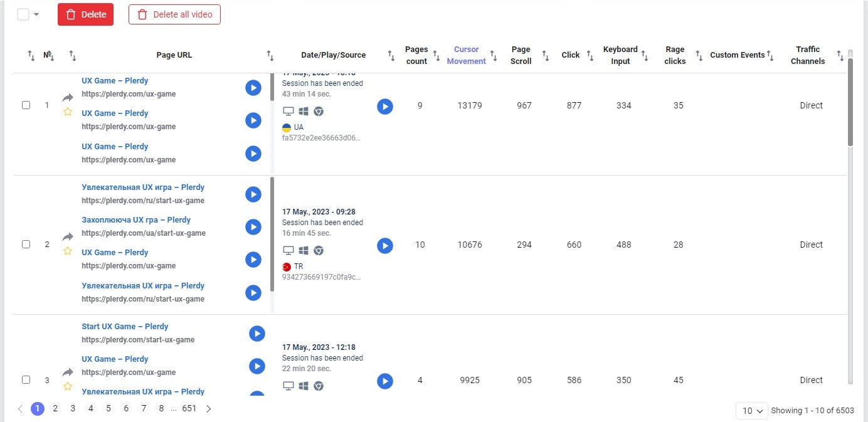The image size is (868, 422).
Task: Open the dropdown arrow beside the select-all checkbox
Action: (x=36, y=14)
